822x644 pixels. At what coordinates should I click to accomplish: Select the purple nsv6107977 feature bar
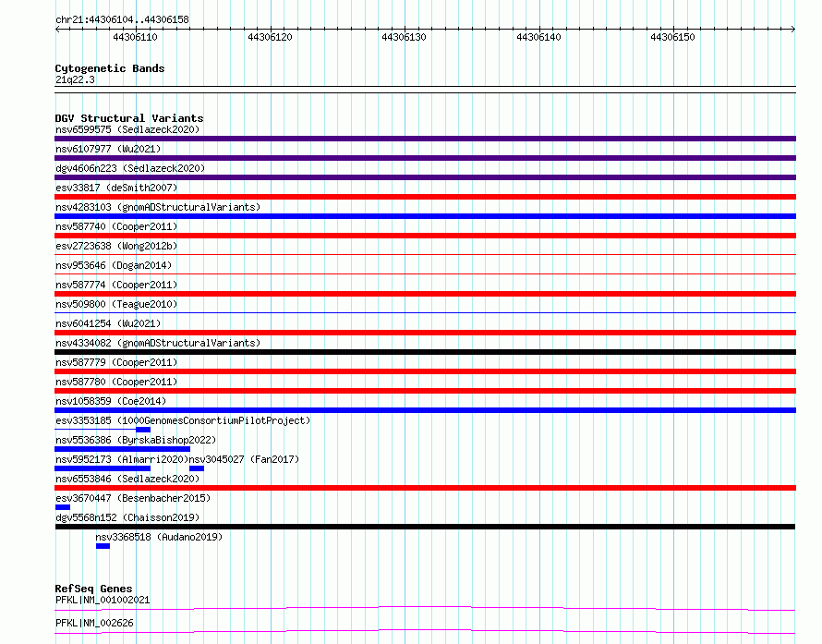coord(425,158)
